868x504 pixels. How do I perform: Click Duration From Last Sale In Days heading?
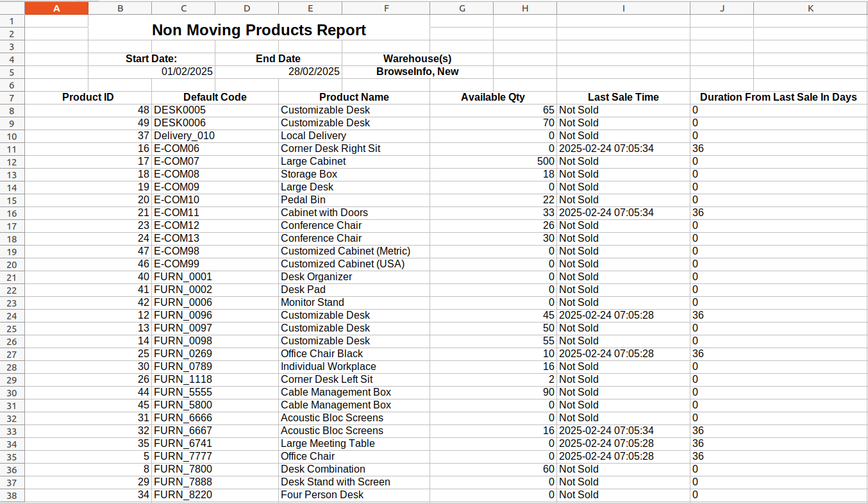[778, 97]
